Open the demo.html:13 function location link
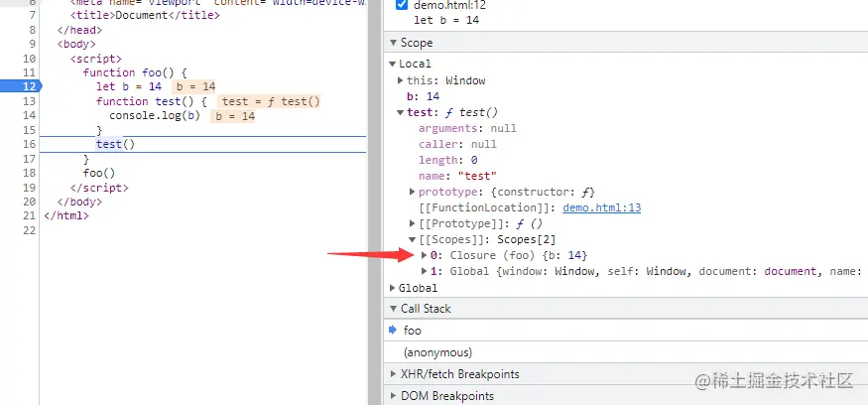The width and height of the screenshot is (868, 405). (602, 207)
